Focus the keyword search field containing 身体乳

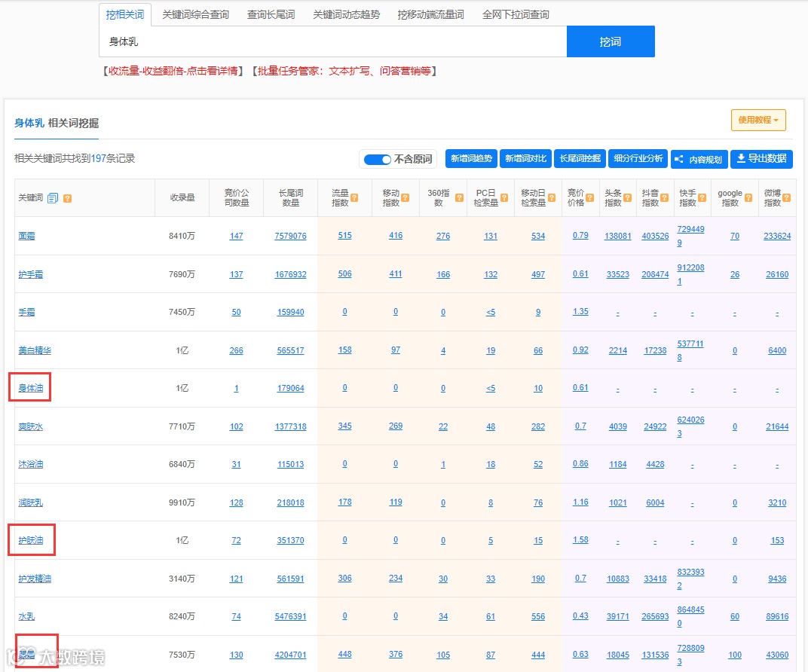tap(333, 41)
